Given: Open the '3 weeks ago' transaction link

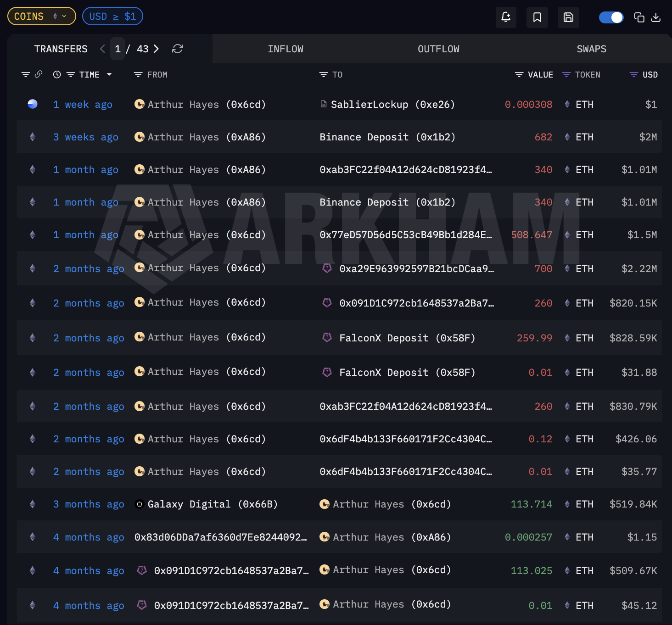Looking at the screenshot, I should (x=86, y=137).
